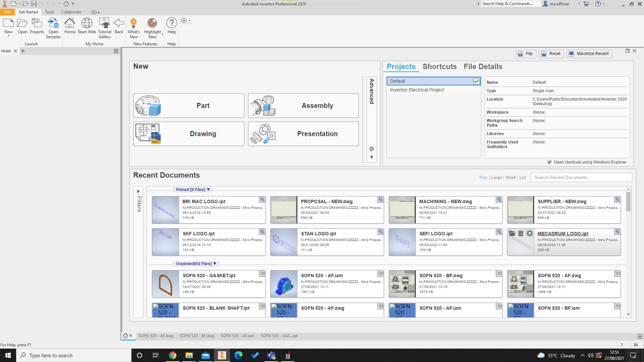Unpin the BRI MAC LOGO.ipt file
This screenshot has width=644, height=362.
click(x=262, y=199)
